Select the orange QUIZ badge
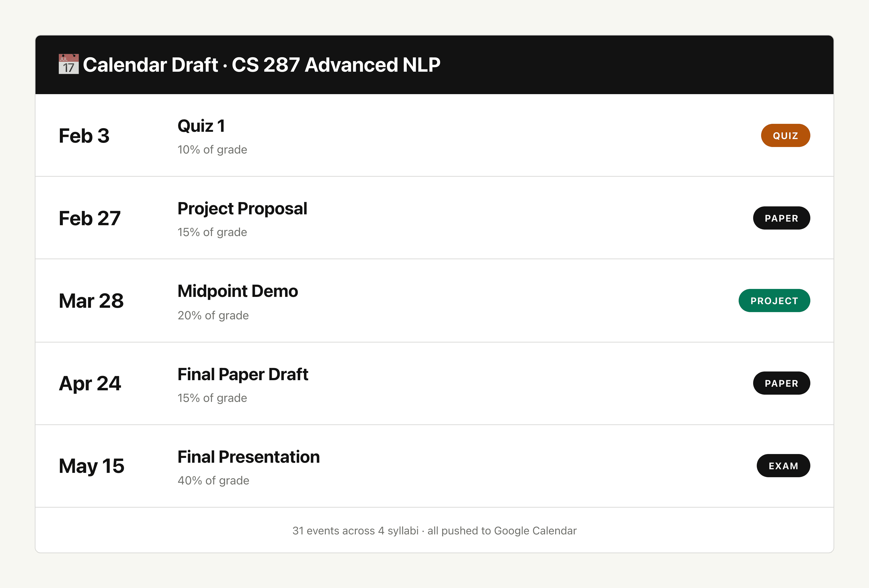The height and width of the screenshot is (588, 869). (x=785, y=135)
